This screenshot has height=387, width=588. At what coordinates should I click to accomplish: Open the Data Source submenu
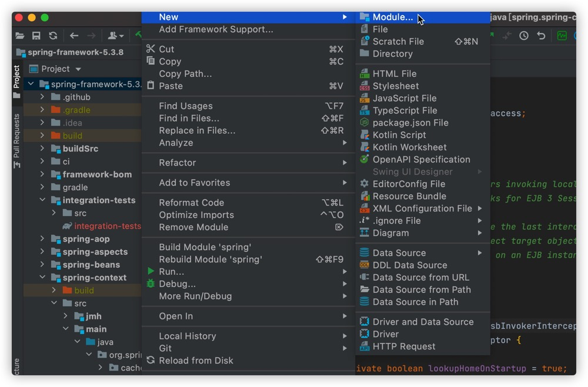click(x=423, y=253)
